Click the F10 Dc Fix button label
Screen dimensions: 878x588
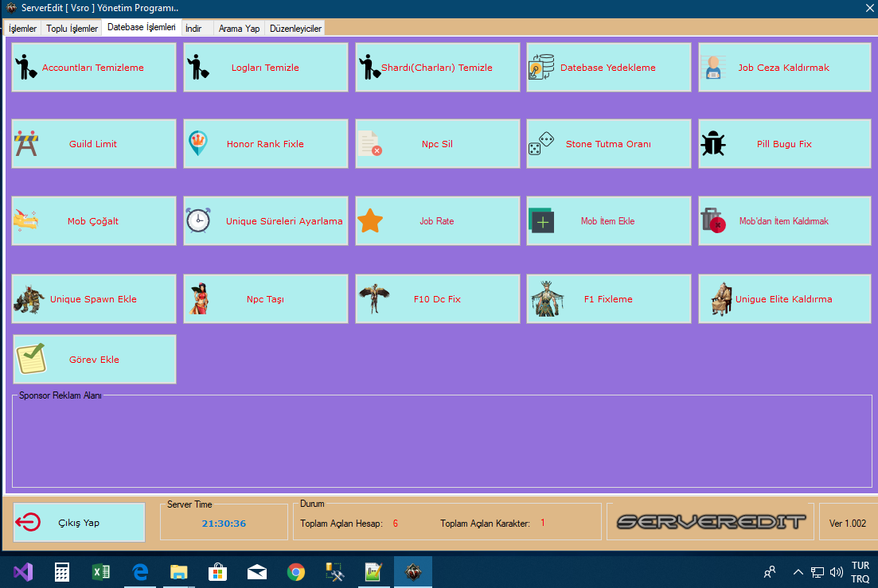[x=437, y=298]
